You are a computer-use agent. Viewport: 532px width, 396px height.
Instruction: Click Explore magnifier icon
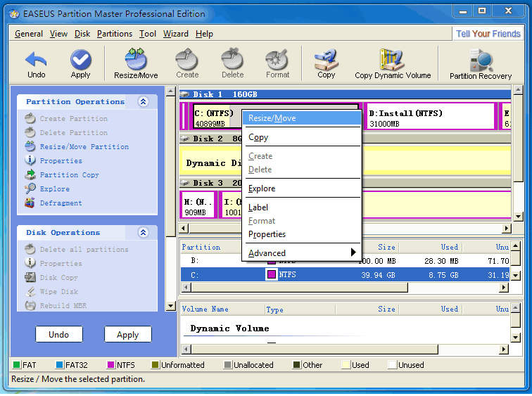(x=30, y=189)
